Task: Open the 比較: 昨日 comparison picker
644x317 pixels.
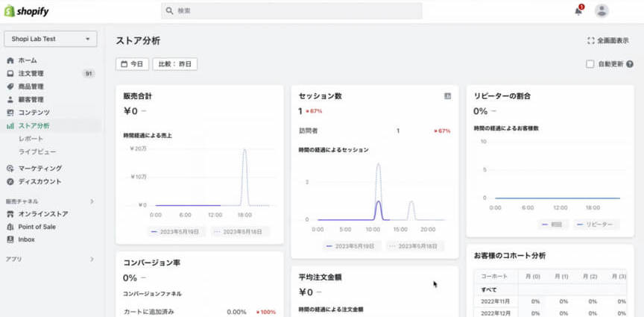Action: [175, 64]
